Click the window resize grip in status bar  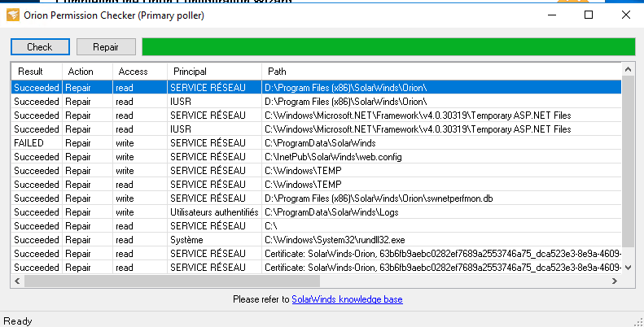(638, 321)
